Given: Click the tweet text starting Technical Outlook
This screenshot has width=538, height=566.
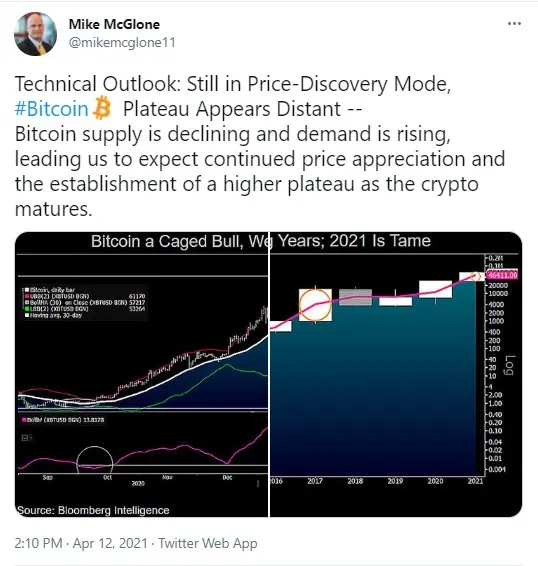Looking at the screenshot, I should click(260, 146).
